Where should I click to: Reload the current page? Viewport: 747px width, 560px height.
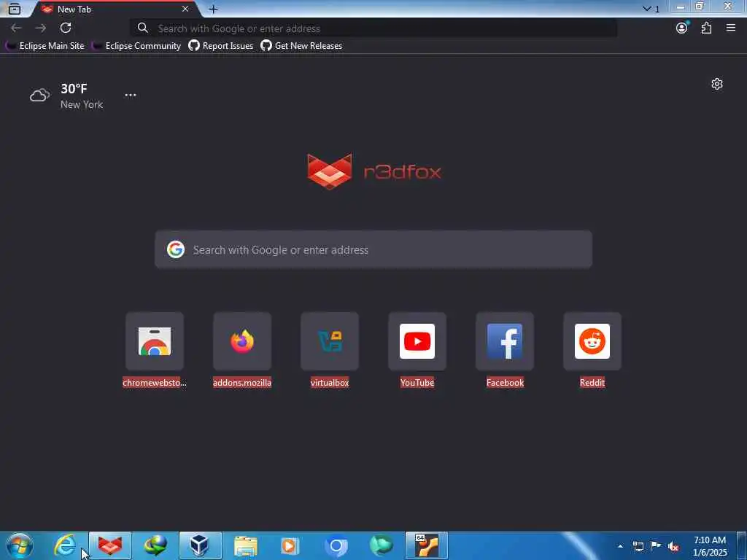(x=66, y=28)
